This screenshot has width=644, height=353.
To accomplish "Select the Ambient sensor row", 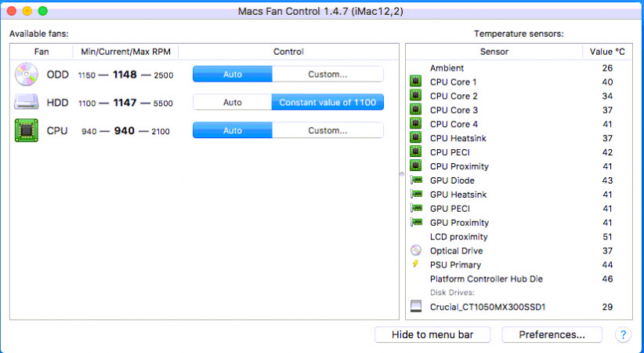I will pyautogui.click(x=519, y=68).
